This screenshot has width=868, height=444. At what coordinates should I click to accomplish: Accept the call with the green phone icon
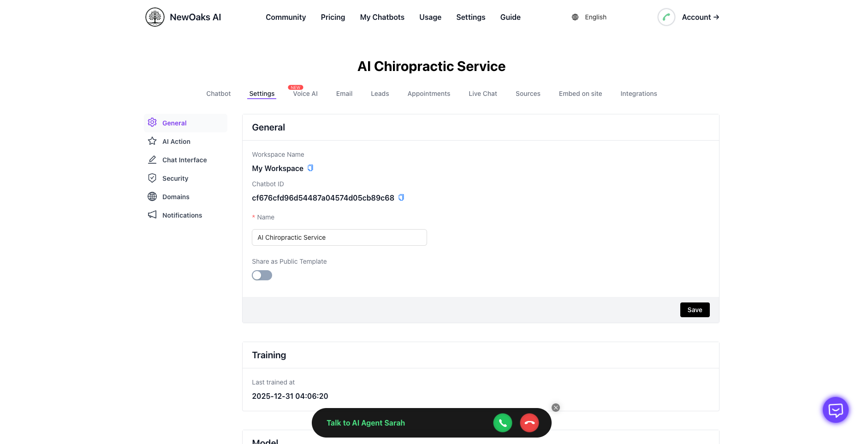pyautogui.click(x=503, y=422)
